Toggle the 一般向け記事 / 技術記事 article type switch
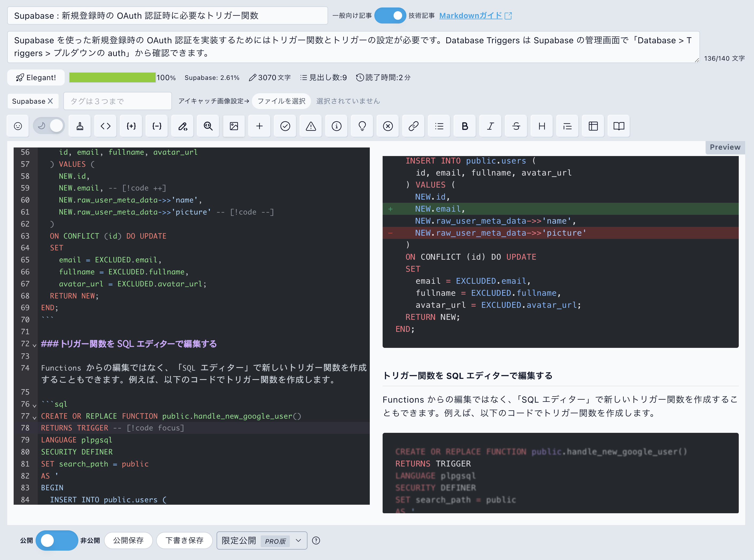 pyautogui.click(x=390, y=15)
